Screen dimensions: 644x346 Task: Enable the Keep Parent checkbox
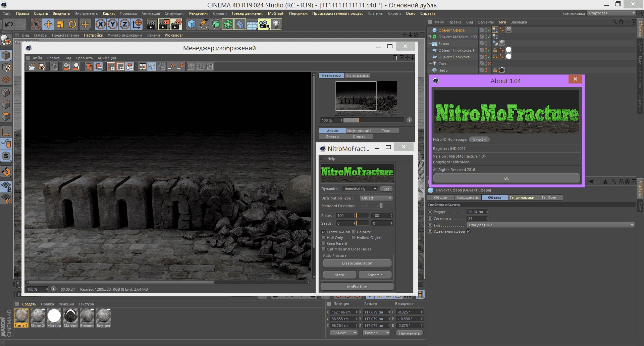(x=323, y=243)
